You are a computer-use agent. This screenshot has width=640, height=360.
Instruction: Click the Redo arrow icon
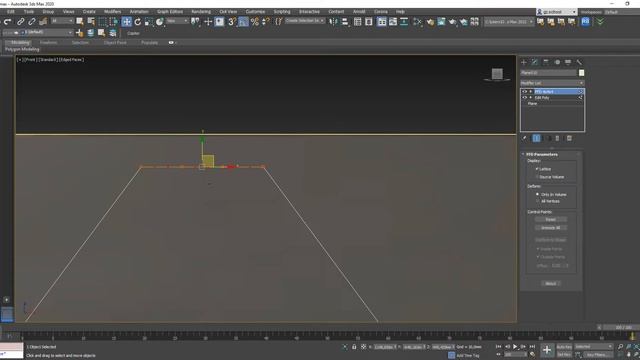point(7,22)
